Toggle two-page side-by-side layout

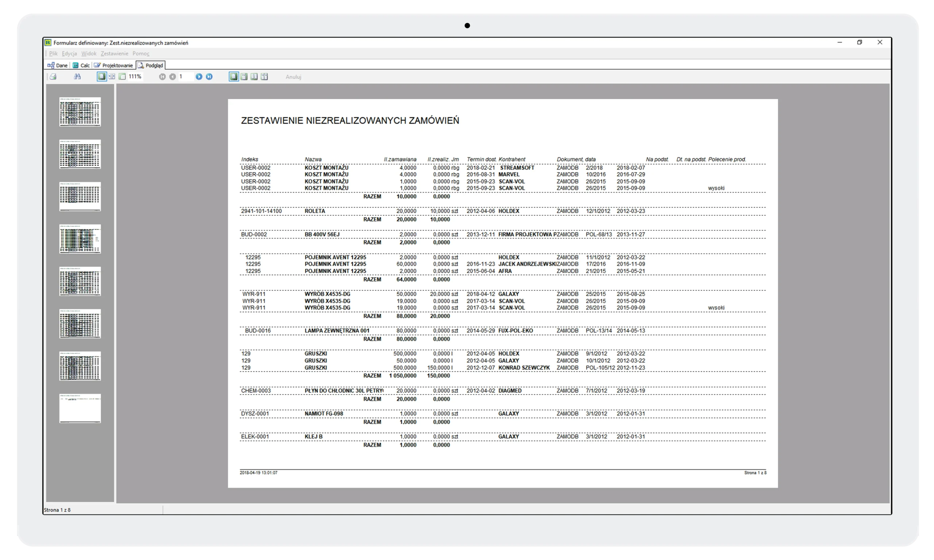(x=254, y=77)
